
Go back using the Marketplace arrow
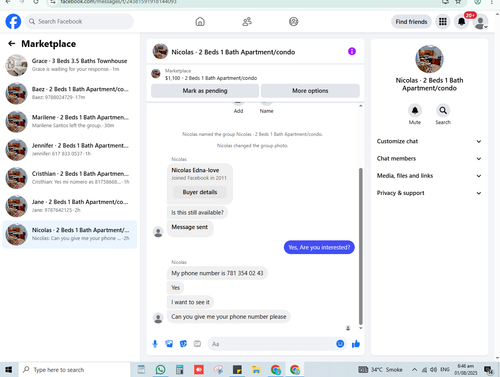(x=12, y=44)
